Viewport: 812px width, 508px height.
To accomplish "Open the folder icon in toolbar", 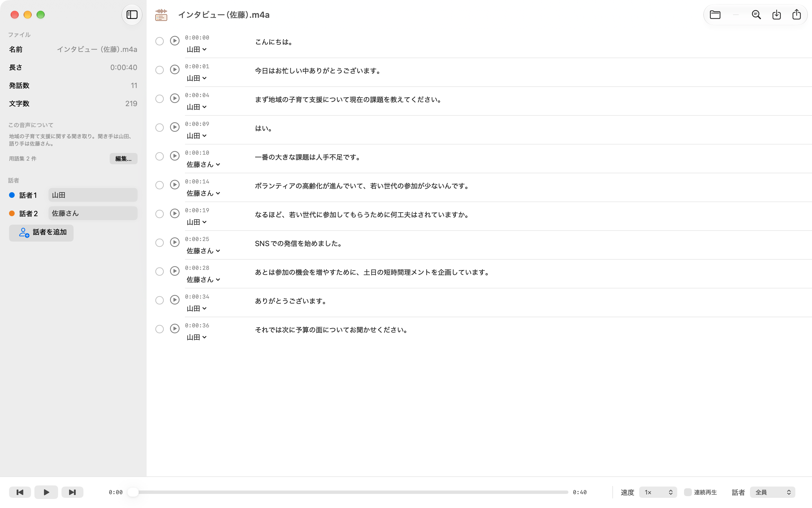I will pos(715,14).
